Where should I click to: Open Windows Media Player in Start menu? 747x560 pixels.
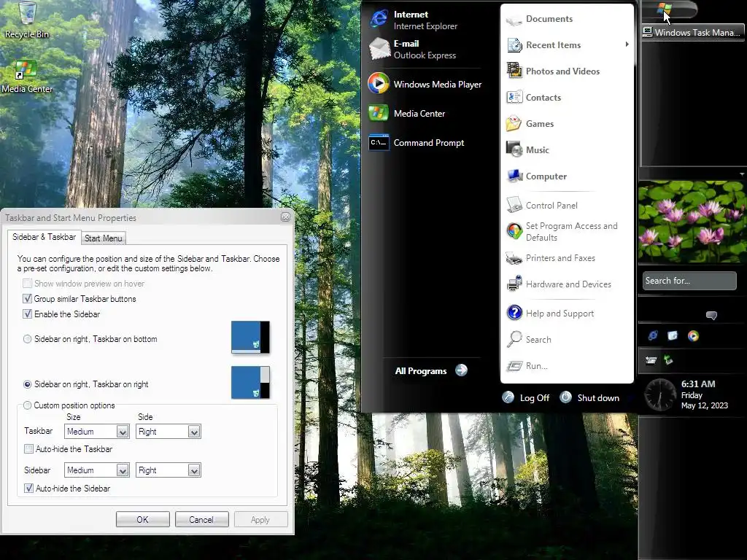(x=424, y=85)
